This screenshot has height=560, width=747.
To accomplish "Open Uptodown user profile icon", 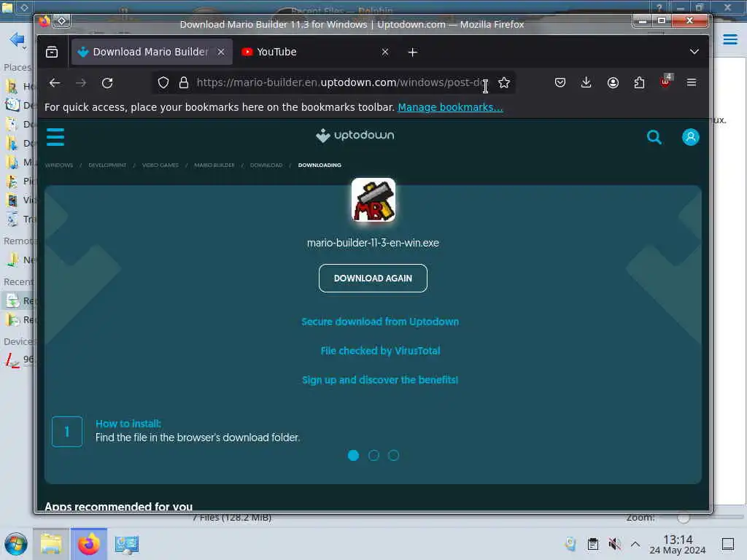I will click(690, 137).
